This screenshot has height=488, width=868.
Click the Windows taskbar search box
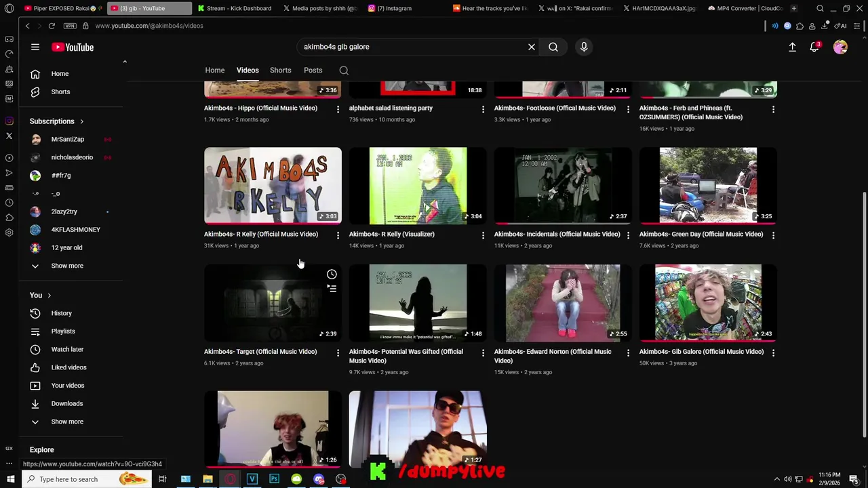click(86, 479)
